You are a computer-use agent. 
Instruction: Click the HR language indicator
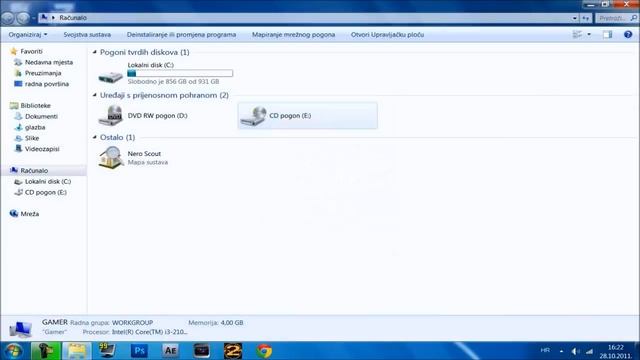pyautogui.click(x=545, y=350)
